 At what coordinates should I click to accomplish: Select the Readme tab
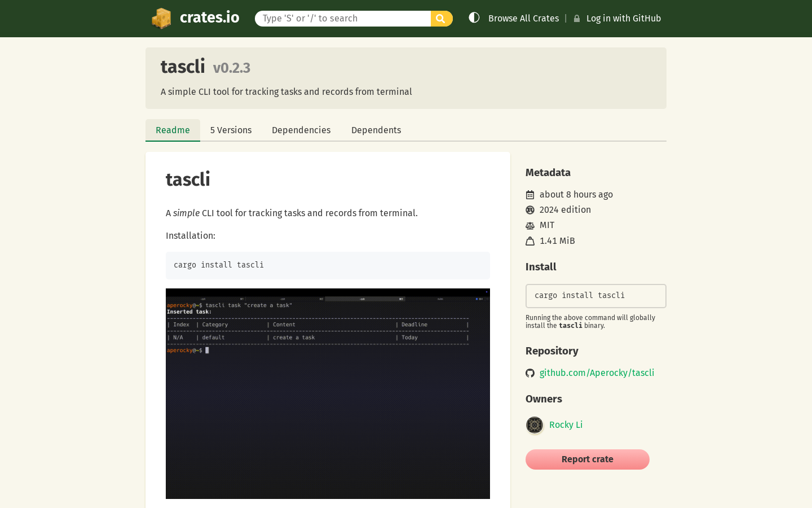coord(173,130)
